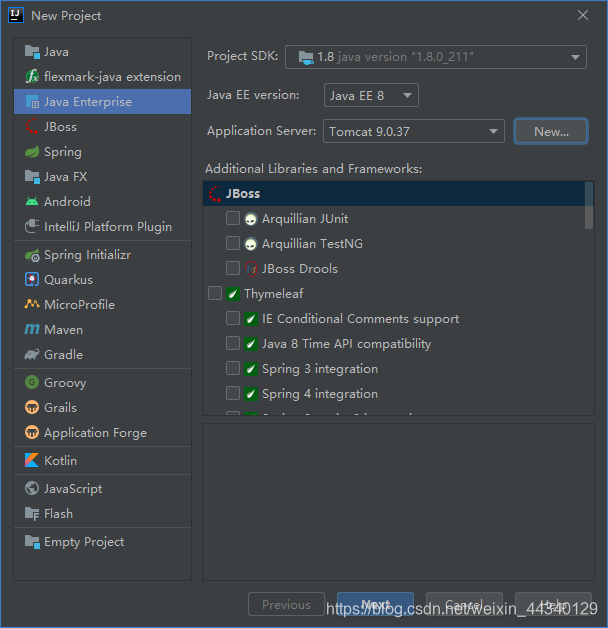Select the JBoss group header row
Screen dimensions: 608x628
click(394, 194)
